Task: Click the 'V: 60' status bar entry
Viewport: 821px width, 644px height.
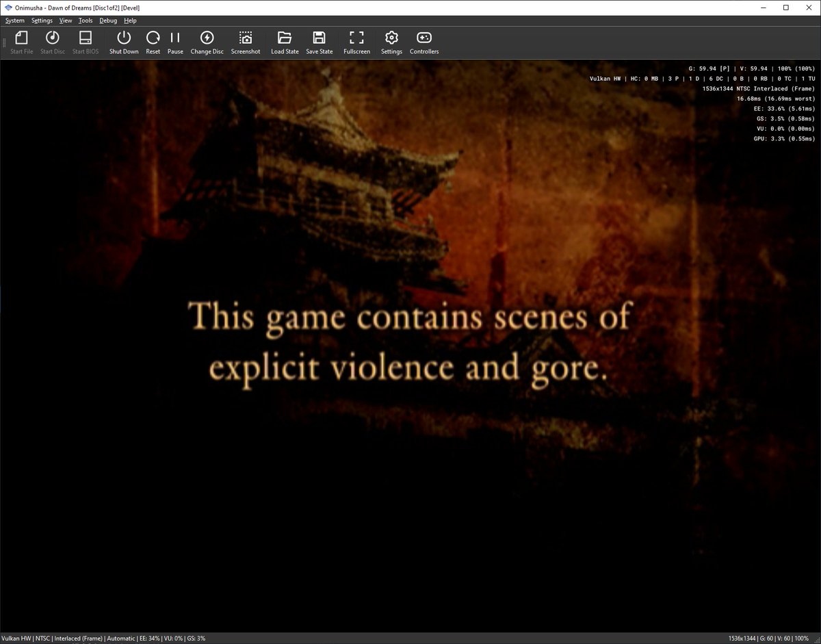Action: pyautogui.click(x=785, y=639)
